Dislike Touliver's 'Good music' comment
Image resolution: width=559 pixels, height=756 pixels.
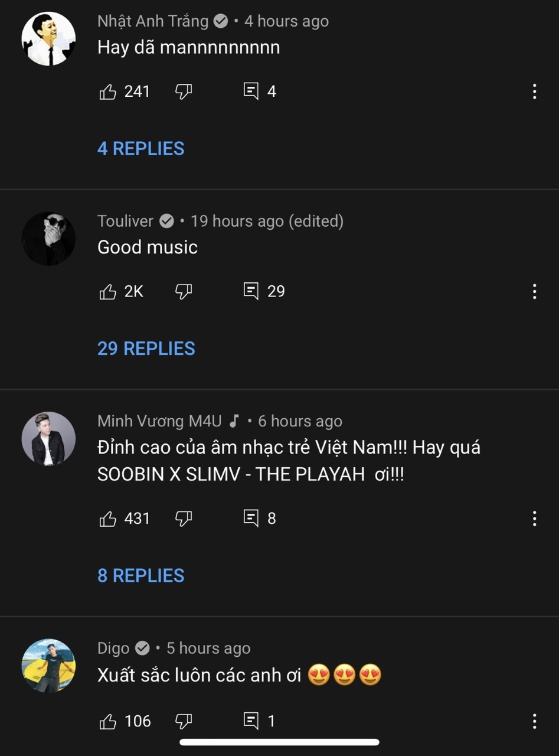[x=184, y=291]
